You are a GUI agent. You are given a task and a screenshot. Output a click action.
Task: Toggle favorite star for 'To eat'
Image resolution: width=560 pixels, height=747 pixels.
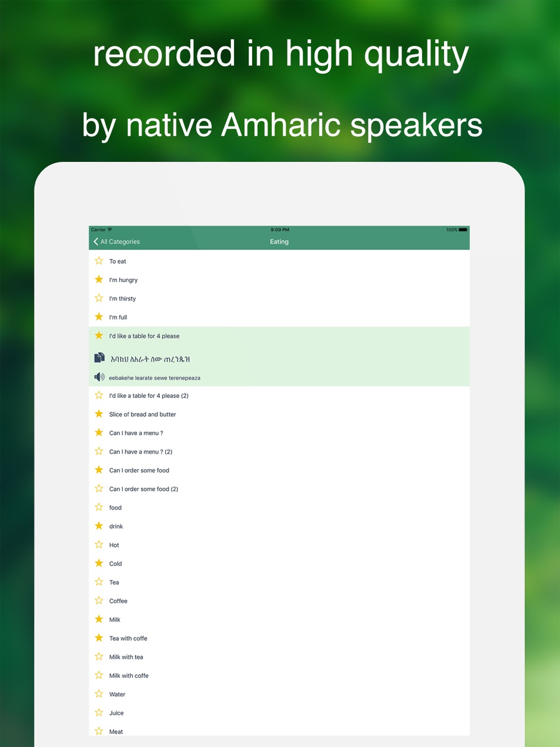tap(99, 261)
